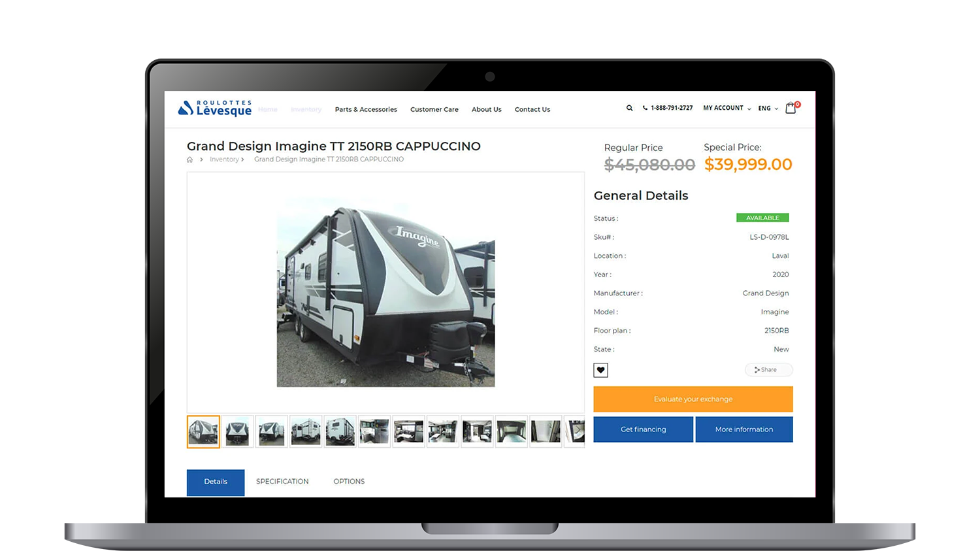980x551 pixels.
Task: Open the search magnifier icon
Action: click(629, 108)
